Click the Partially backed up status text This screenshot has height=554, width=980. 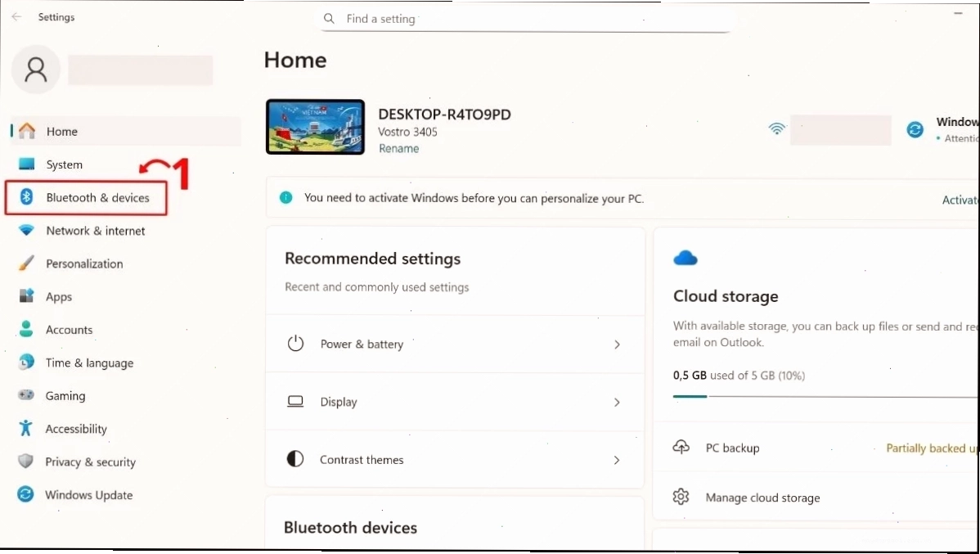(x=932, y=448)
